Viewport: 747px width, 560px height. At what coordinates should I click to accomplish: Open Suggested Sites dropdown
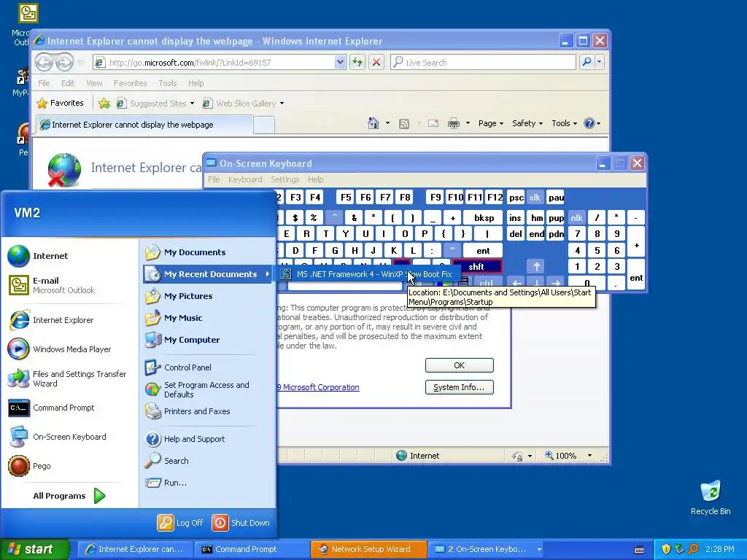click(192, 104)
